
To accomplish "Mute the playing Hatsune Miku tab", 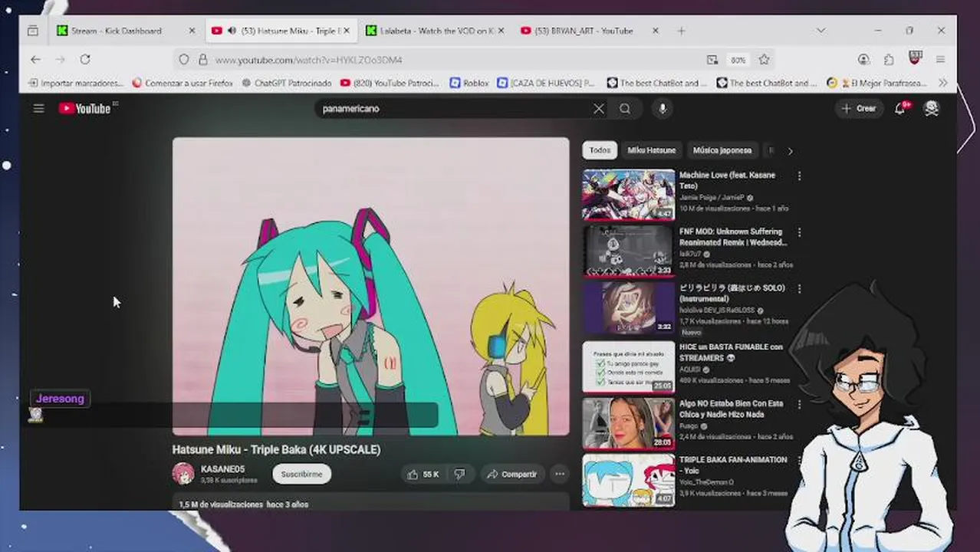I will tap(232, 31).
